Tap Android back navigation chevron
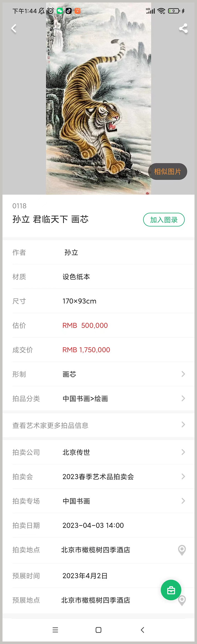The image size is (197, 644). [x=143, y=630]
